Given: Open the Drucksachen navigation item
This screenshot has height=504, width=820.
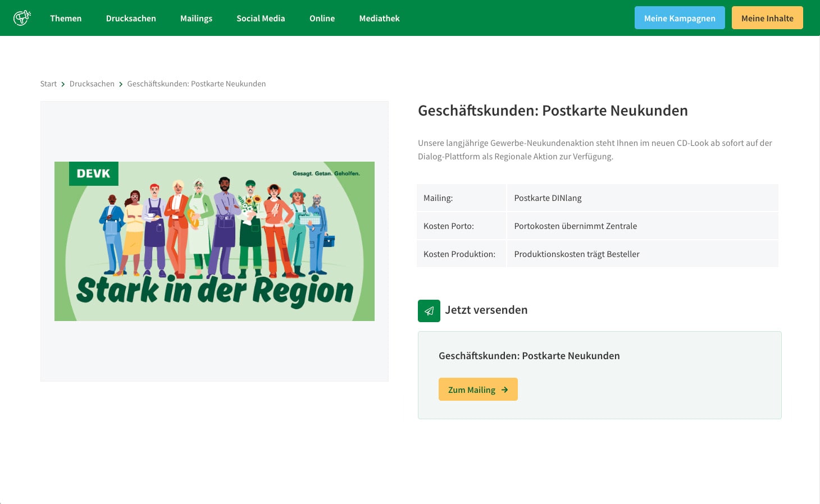Looking at the screenshot, I should pyautogui.click(x=131, y=18).
